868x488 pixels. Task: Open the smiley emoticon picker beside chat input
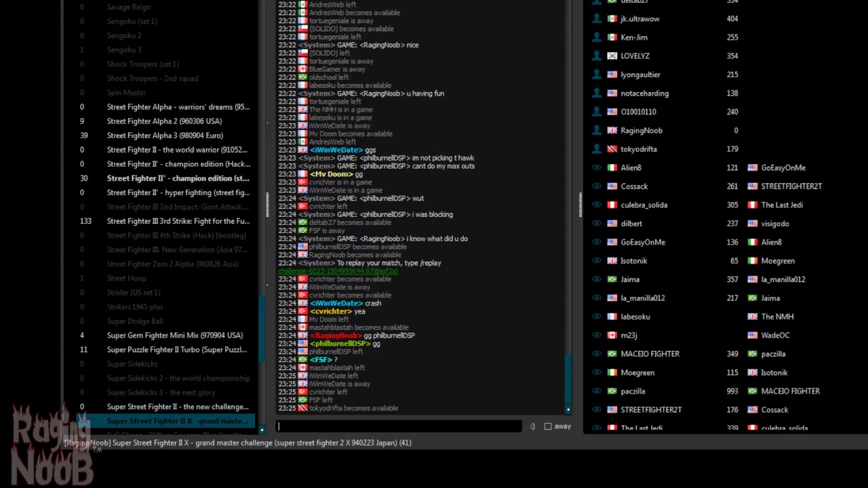point(532,426)
